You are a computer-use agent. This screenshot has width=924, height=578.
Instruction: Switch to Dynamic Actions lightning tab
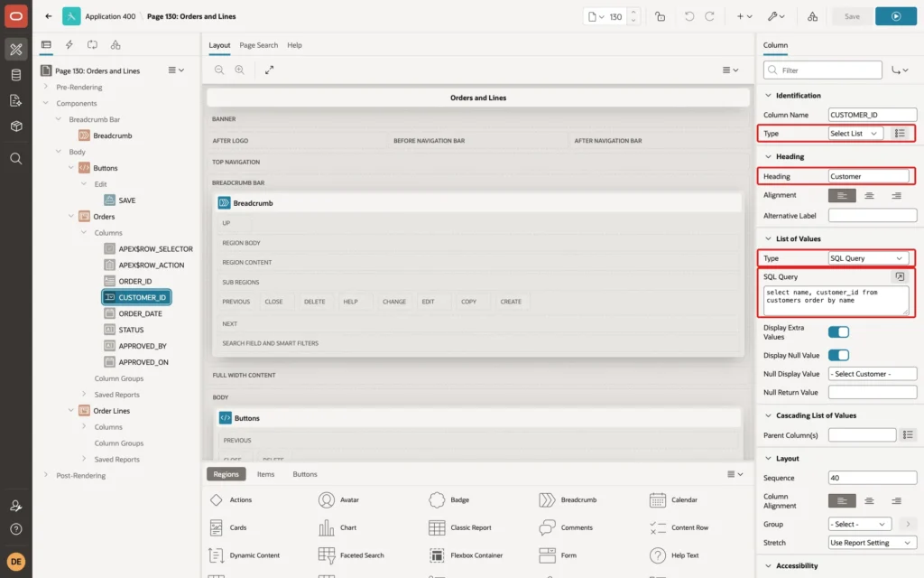(x=69, y=45)
